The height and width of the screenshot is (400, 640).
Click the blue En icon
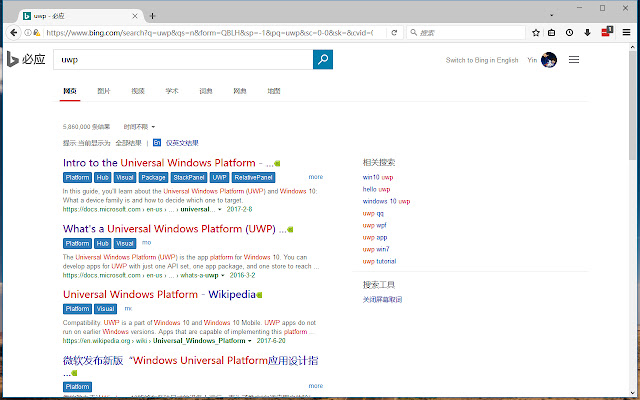(x=157, y=142)
